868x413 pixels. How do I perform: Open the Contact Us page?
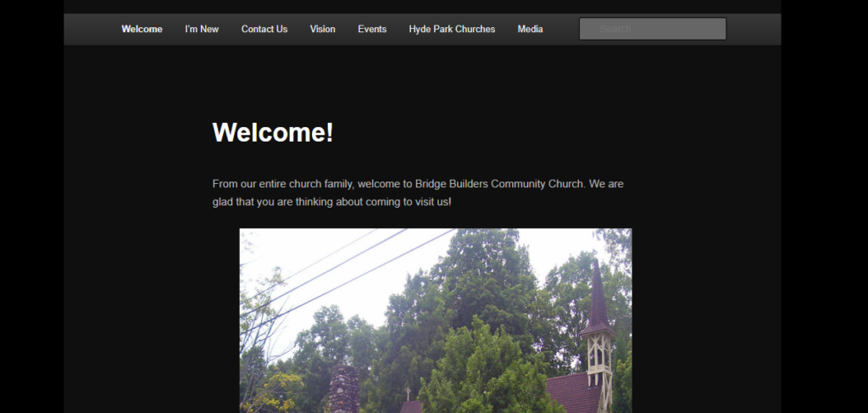tap(264, 30)
